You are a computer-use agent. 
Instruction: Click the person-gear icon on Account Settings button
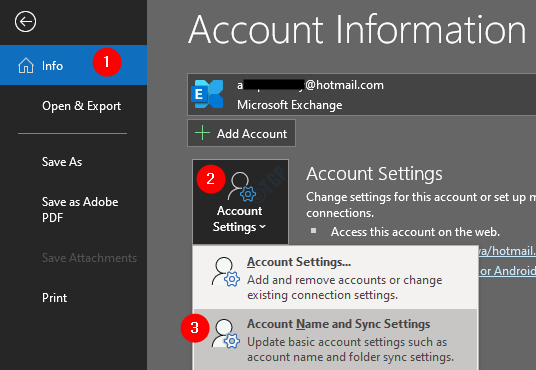pyautogui.click(x=241, y=187)
